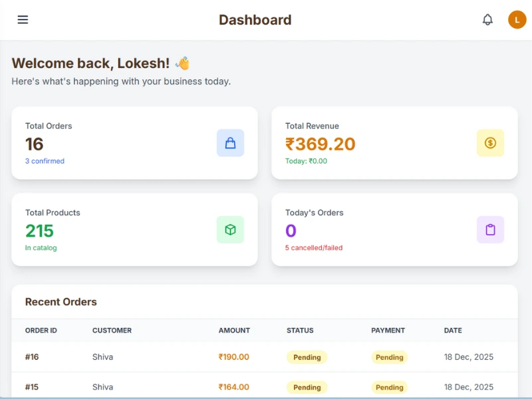Select the Pending payment badge for order #15

[389, 387]
